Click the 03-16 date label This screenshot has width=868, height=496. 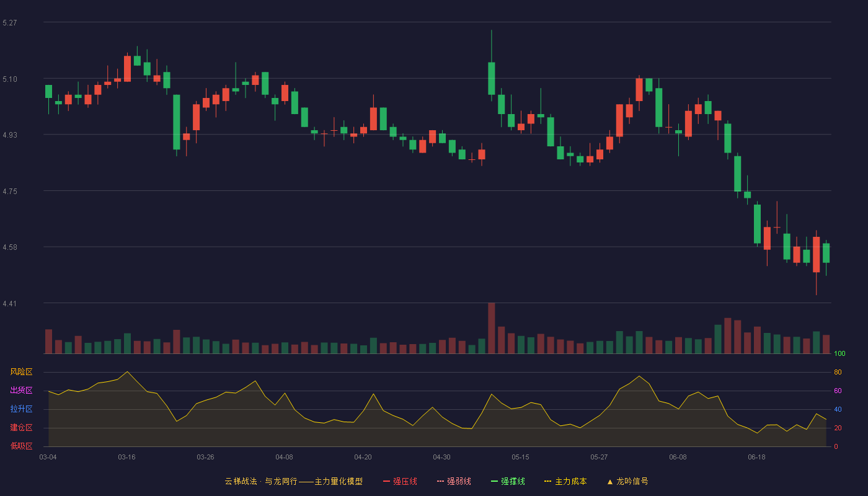(127, 457)
